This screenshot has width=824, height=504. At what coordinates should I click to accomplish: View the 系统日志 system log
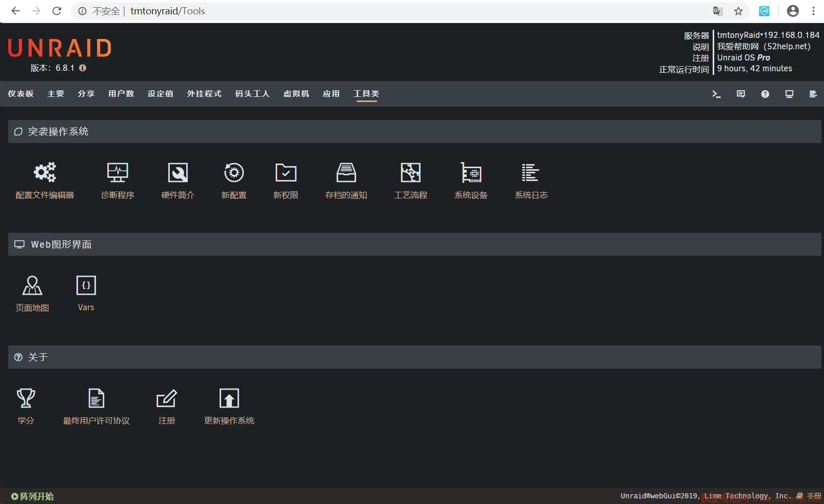click(x=531, y=173)
